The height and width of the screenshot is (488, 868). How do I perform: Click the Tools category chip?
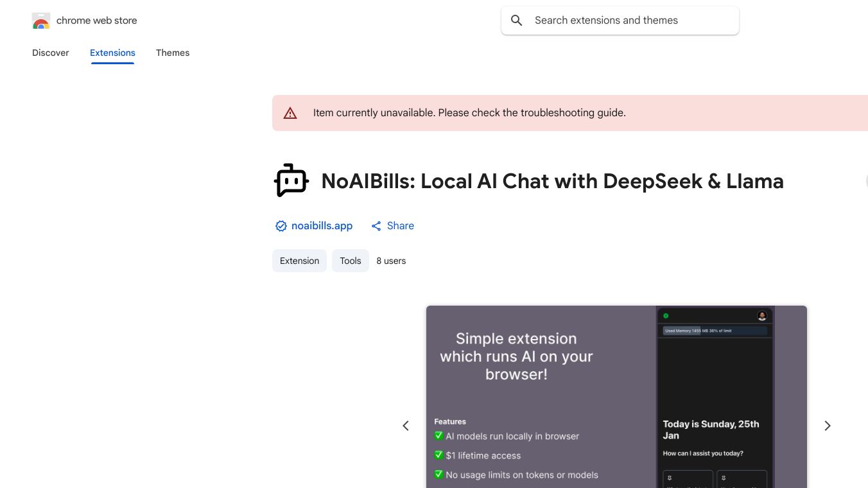coord(351,261)
